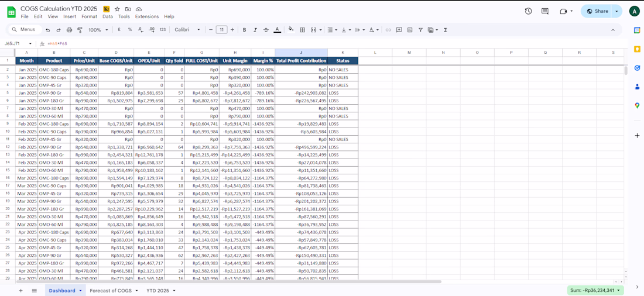This screenshot has height=296, width=644.
Task: Open the Sum summary dropdown at bottom right
Action: point(595,290)
